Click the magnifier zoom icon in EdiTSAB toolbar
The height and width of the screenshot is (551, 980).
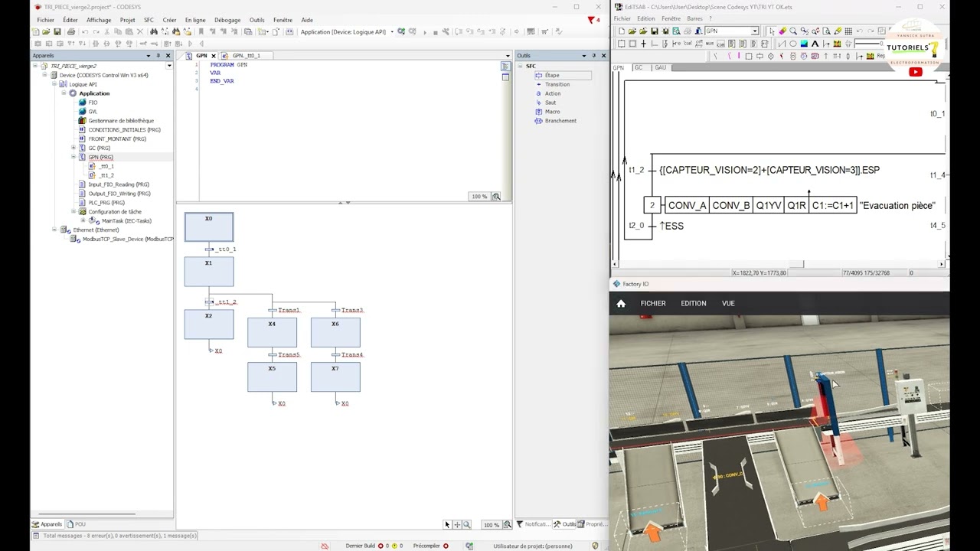click(x=792, y=31)
